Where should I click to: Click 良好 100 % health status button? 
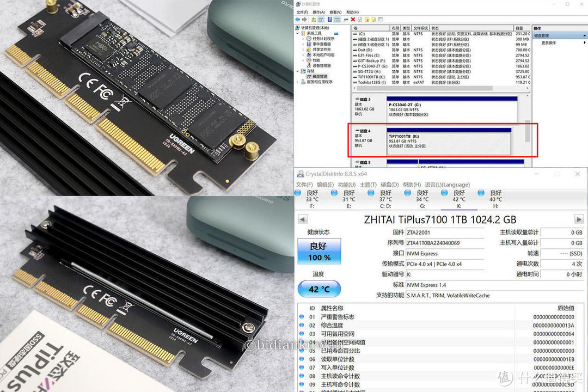tap(320, 252)
